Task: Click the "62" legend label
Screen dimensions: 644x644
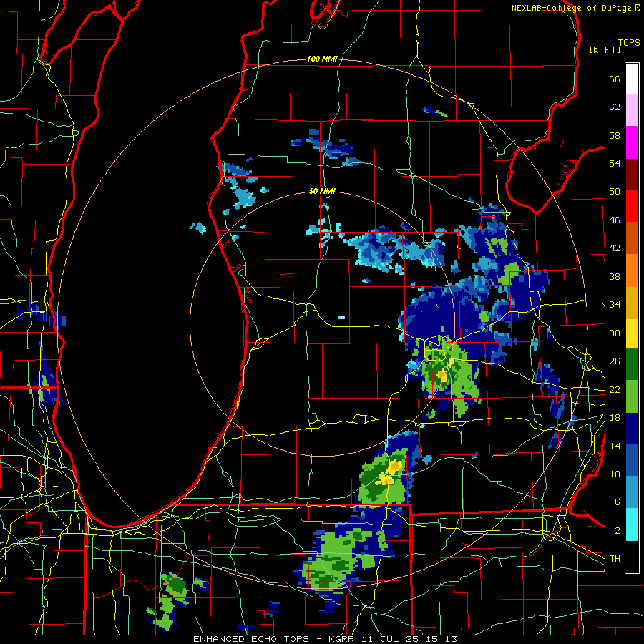Action: click(615, 107)
